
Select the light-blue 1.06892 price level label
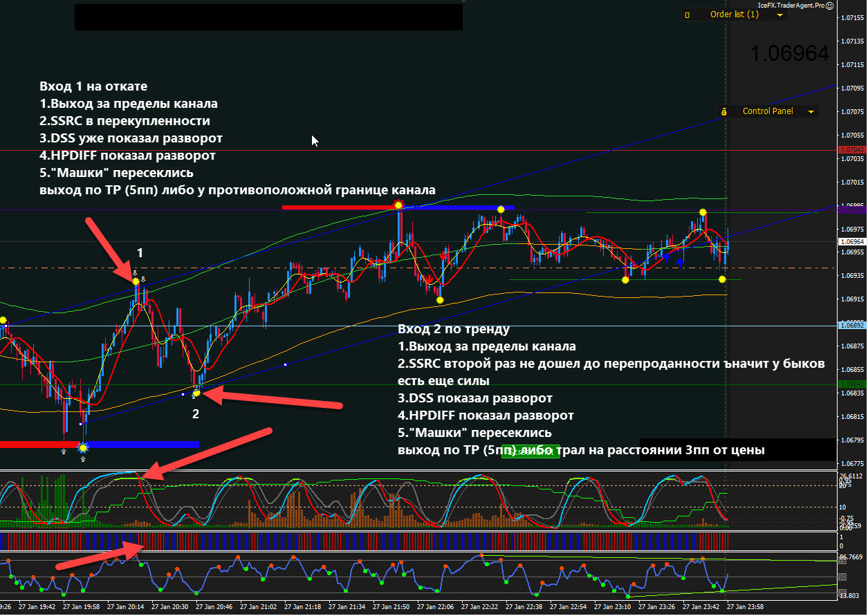pos(851,325)
